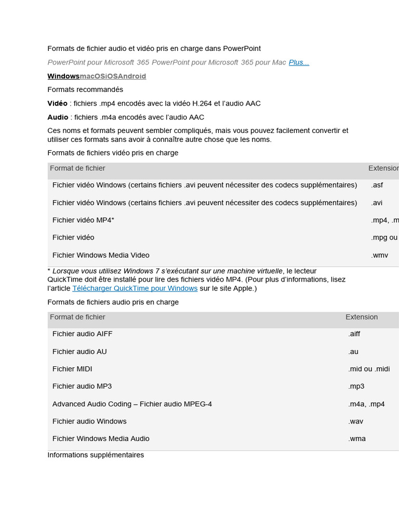The image size is (399, 532).
Task: Switch to the Windows tab
Action: [63, 76]
